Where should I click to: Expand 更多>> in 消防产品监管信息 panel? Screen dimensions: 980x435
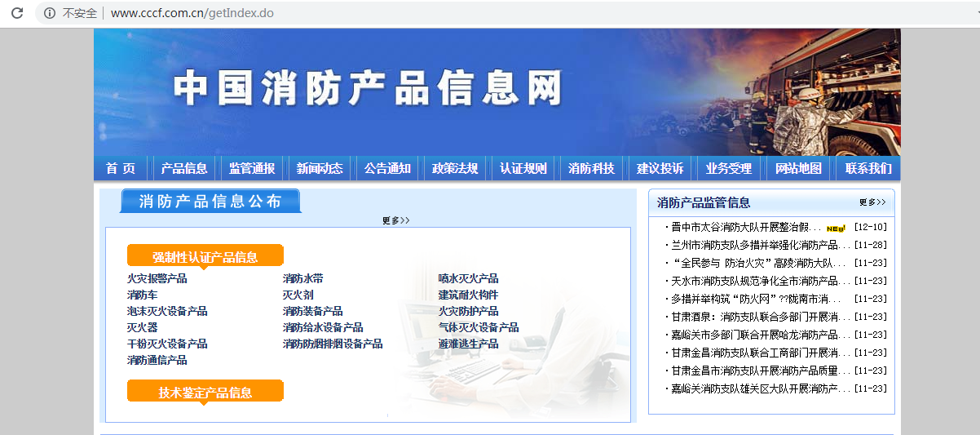872,202
